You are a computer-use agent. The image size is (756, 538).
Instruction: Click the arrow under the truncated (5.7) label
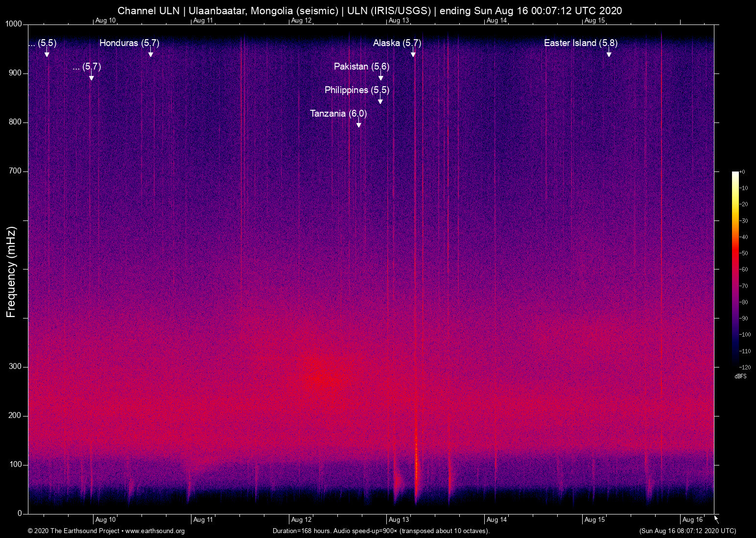[92, 77]
